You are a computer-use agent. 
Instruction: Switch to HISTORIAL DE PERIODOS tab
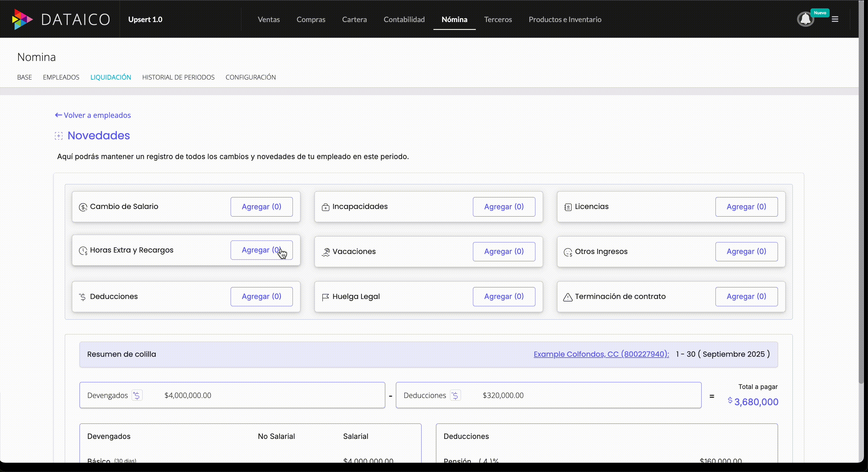pyautogui.click(x=178, y=77)
